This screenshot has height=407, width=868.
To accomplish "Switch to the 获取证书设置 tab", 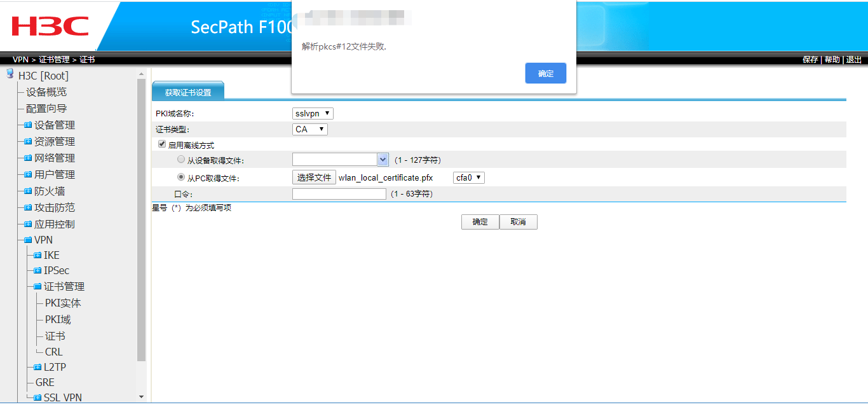I will pos(188,92).
